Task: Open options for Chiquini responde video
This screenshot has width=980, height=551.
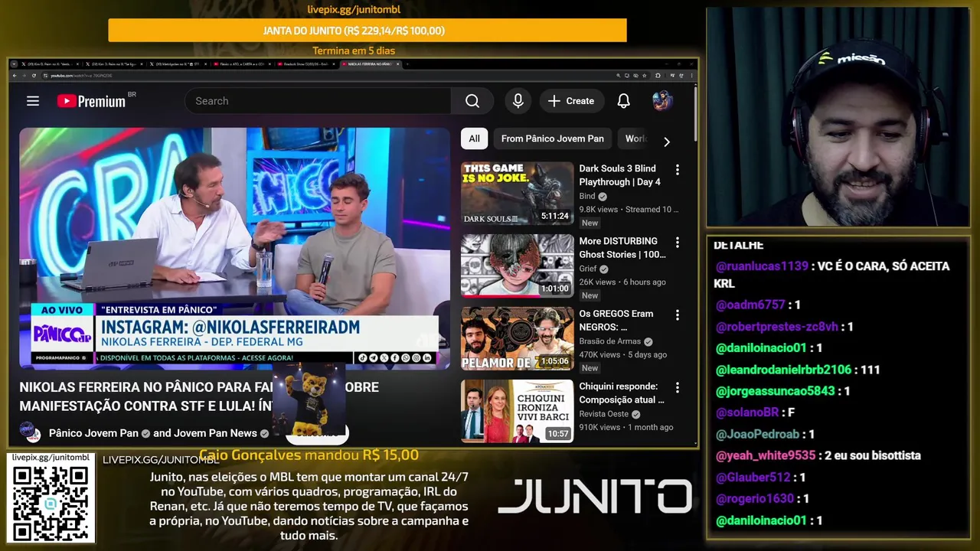Action: [677, 387]
